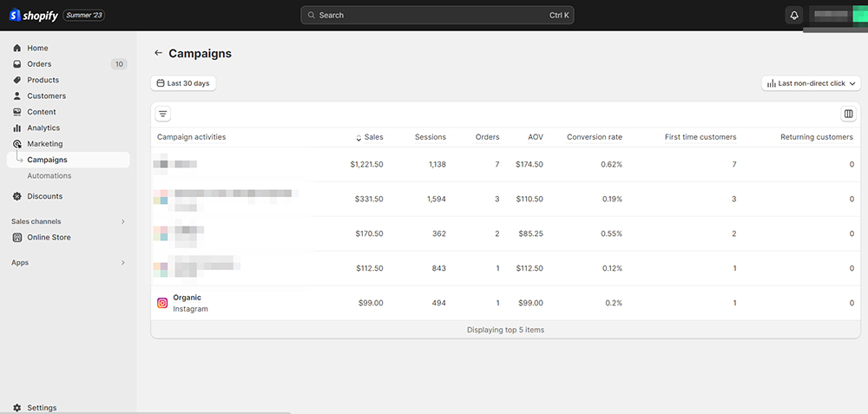
Task: Click the search magnifier icon
Action: (x=312, y=16)
